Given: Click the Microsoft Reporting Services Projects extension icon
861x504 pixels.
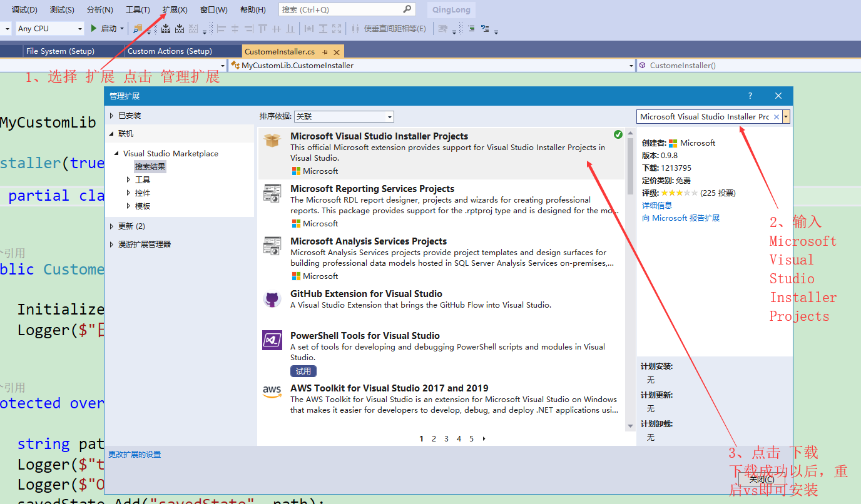Looking at the screenshot, I should pyautogui.click(x=272, y=193).
